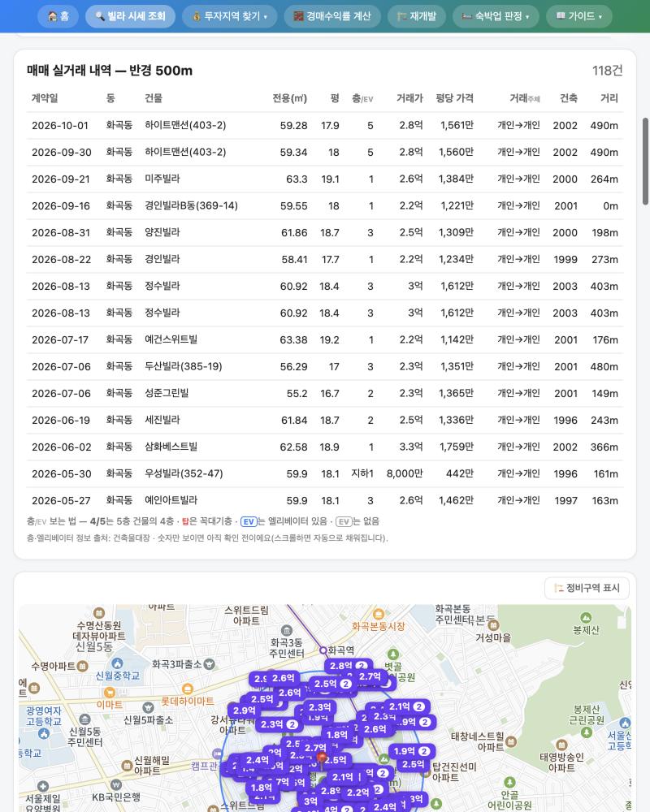Click 두산빌라(385-19) building name
Screen dimensions: 650x812
pos(184,367)
